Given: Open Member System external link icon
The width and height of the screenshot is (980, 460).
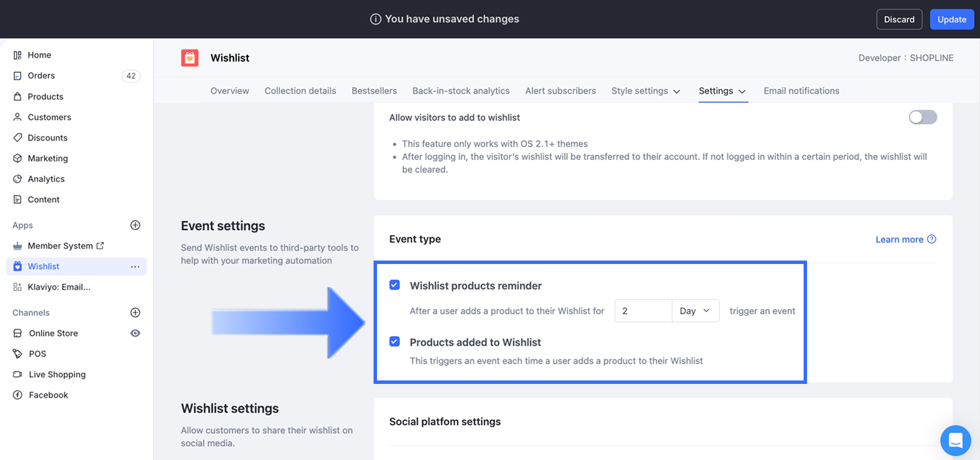Looking at the screenshot, I should click(x=100, y=246).
